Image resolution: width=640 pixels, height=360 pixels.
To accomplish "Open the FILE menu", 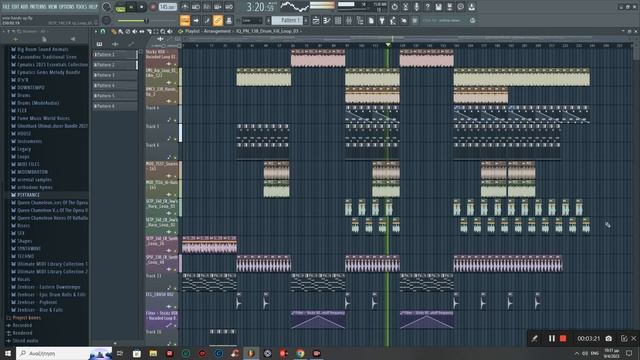I will pos(6,7).
